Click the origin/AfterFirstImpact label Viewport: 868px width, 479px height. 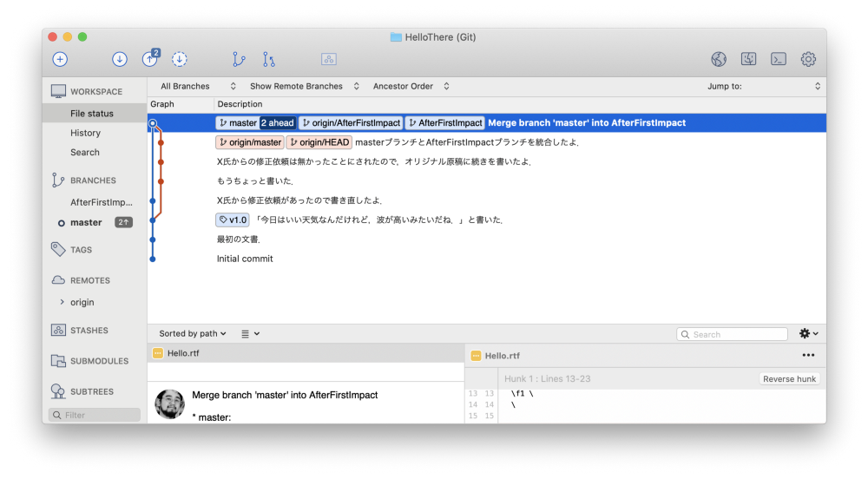point(351,123)
